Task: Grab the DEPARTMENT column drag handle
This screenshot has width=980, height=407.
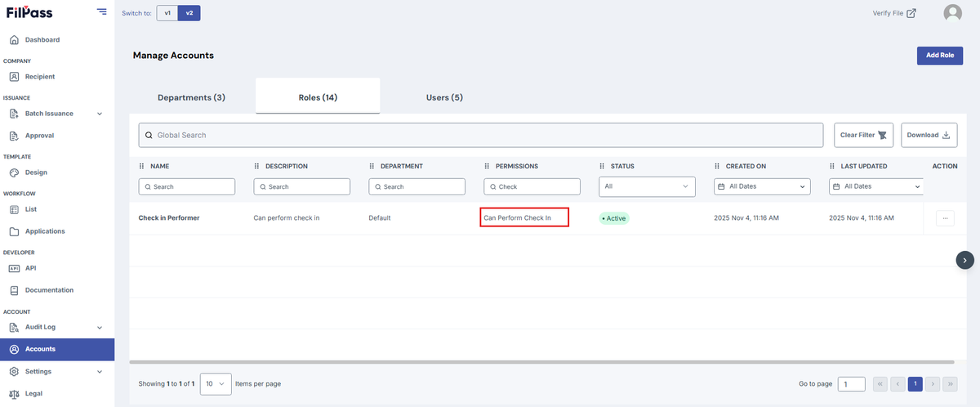Action: point(372,166)
